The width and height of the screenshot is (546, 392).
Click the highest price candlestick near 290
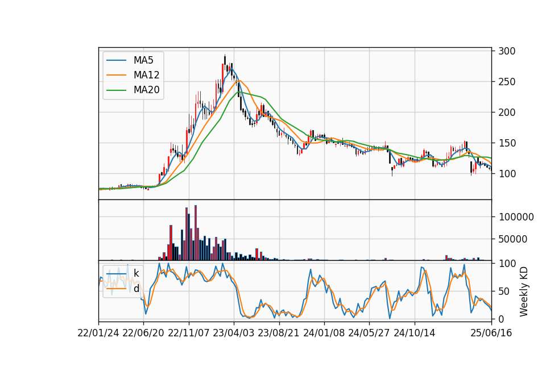[225, 60]
